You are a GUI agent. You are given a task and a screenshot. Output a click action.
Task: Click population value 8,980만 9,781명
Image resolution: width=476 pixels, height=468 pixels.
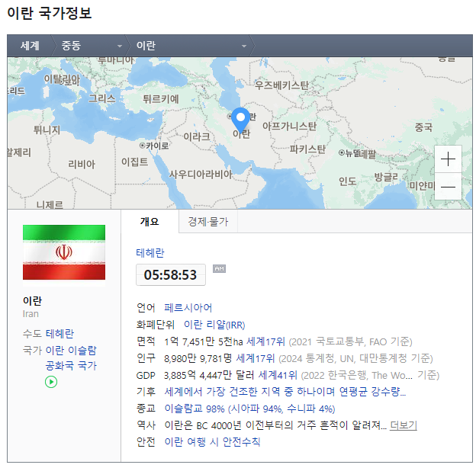click(x=198, y=358)
